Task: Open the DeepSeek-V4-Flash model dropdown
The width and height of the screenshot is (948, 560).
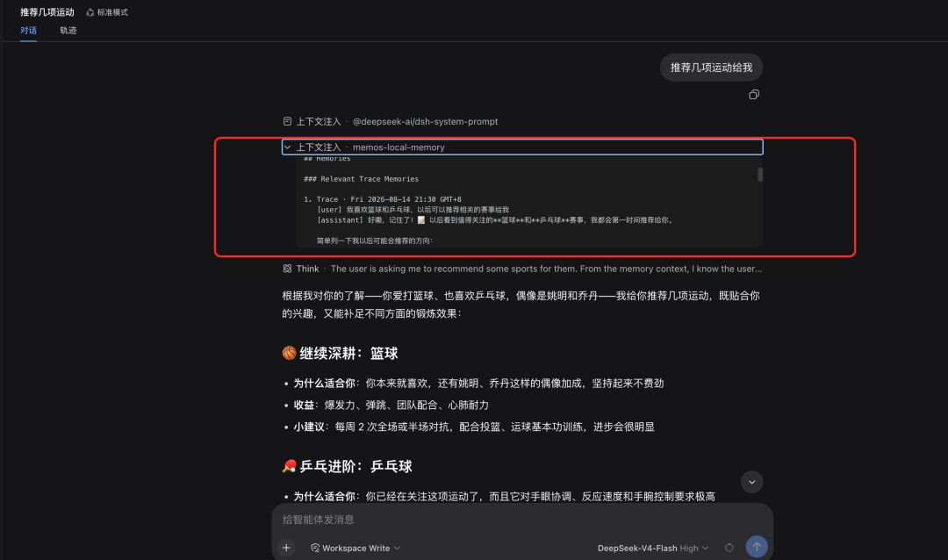Action: point(653,548)
